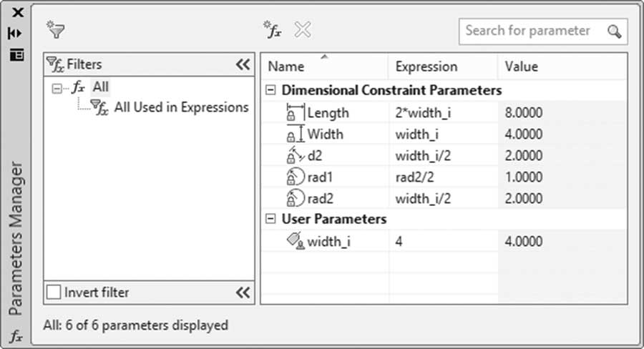Viewport: 644px width, 349px height.
Task: Click the search magnifier icon
Action: (615, 31)
